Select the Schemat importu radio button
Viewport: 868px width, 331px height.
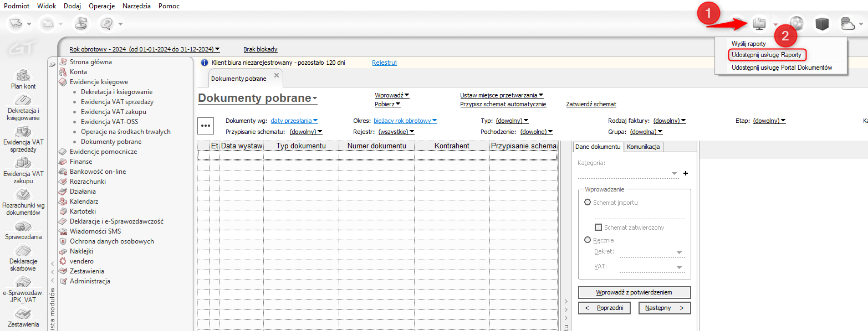coord(588,203)
